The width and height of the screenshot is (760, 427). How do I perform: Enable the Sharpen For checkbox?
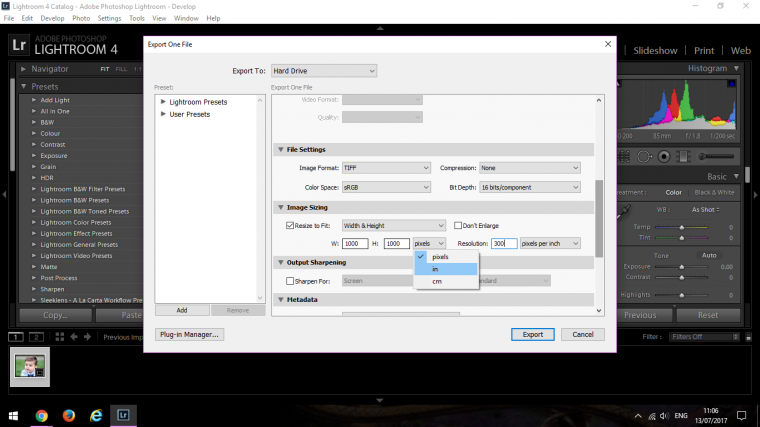(290, 281)
